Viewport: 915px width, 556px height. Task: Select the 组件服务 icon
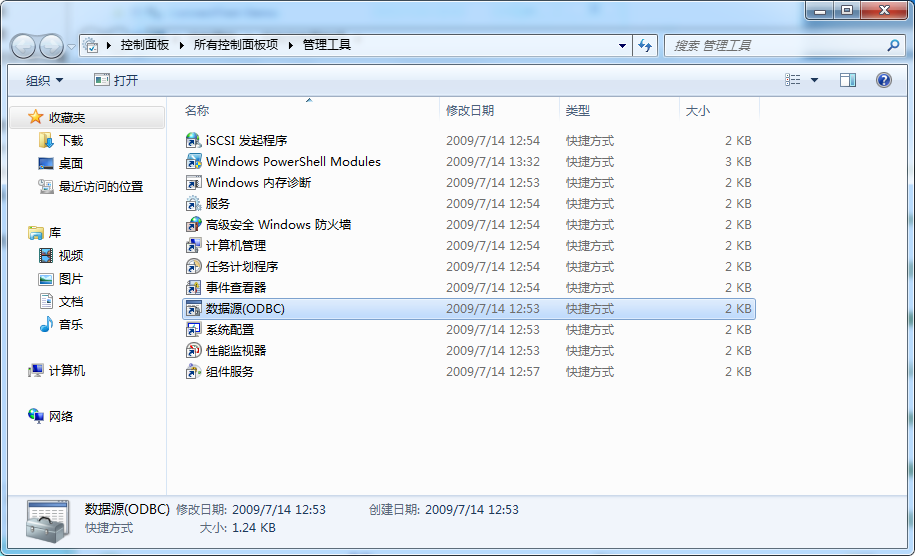click(194, 372)
